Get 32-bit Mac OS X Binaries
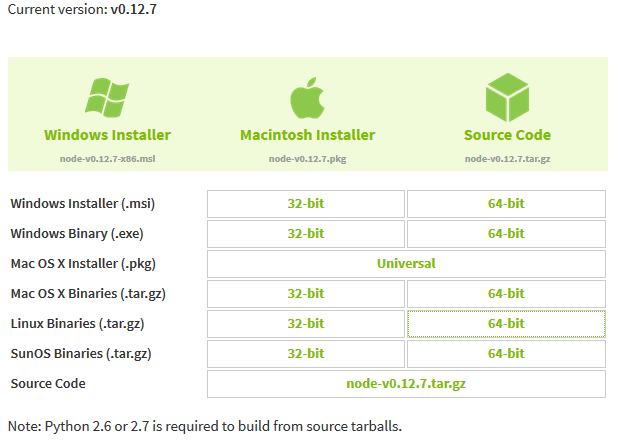Screen dimensions: 618x441 point(306,294)
